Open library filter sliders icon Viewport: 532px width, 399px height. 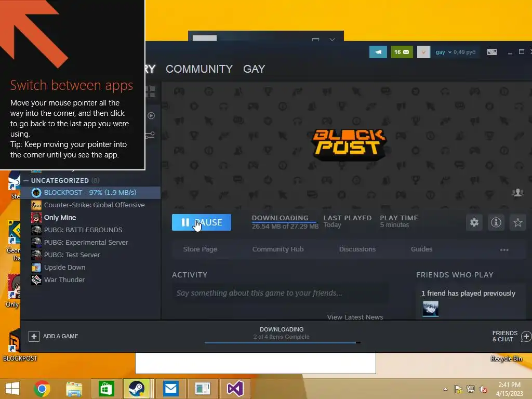[150, 136]
